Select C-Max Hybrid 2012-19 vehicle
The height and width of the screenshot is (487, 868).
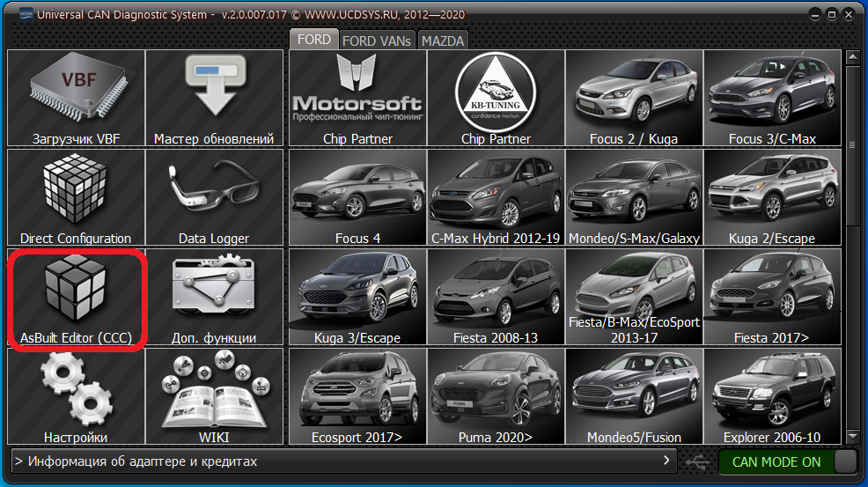pos(496,197)
